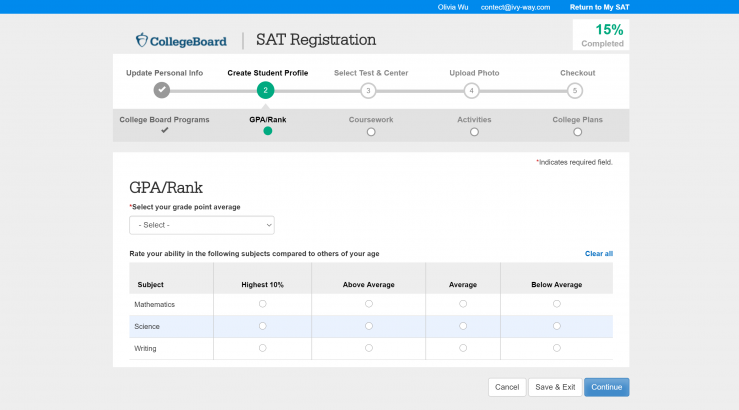The width and height of the screenshot is (739, 410).
Task: Choose Above Average for Science
Action: point(369,326)
